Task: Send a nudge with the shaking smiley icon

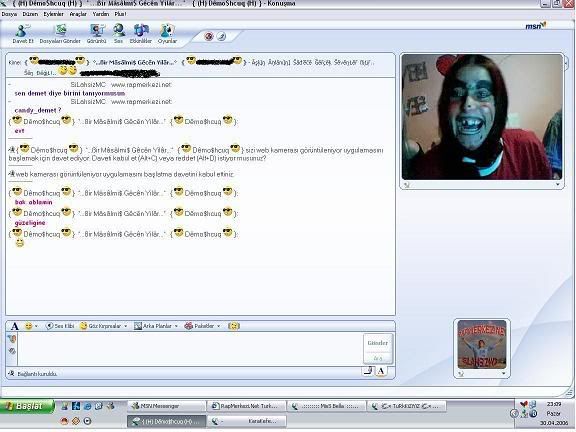Action: (234, 326)
